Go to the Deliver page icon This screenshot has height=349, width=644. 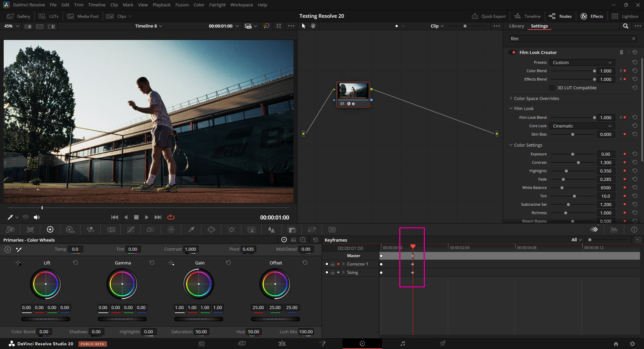coord(443,344)
